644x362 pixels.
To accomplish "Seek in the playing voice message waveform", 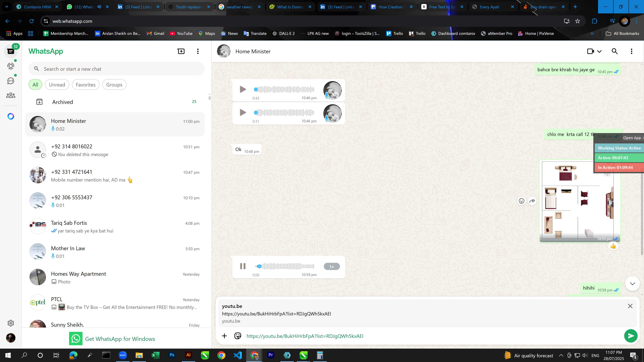I will pos(285,266).
